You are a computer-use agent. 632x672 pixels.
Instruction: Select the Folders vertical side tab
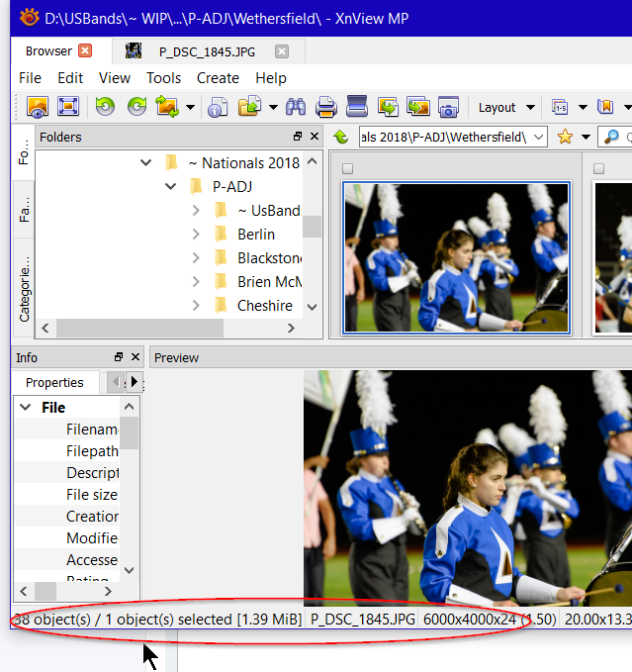click(24, 151)
